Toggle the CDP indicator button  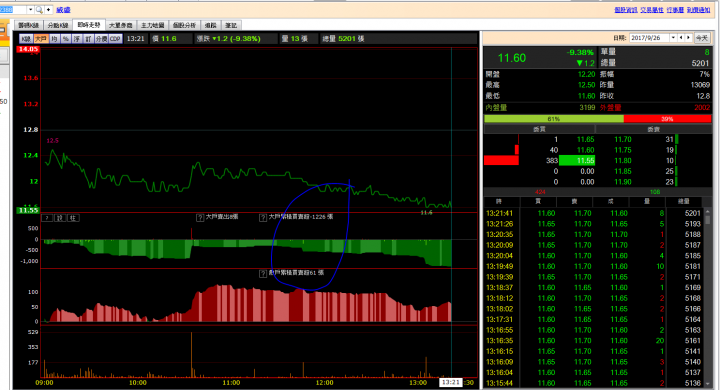[115, 39]
